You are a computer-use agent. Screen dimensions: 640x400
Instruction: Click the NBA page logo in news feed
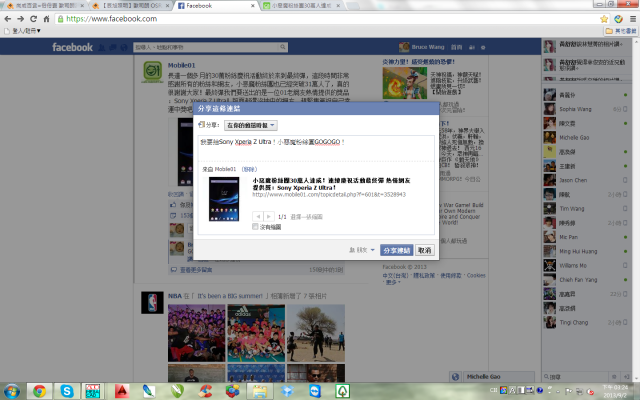[x=152, y=302]
